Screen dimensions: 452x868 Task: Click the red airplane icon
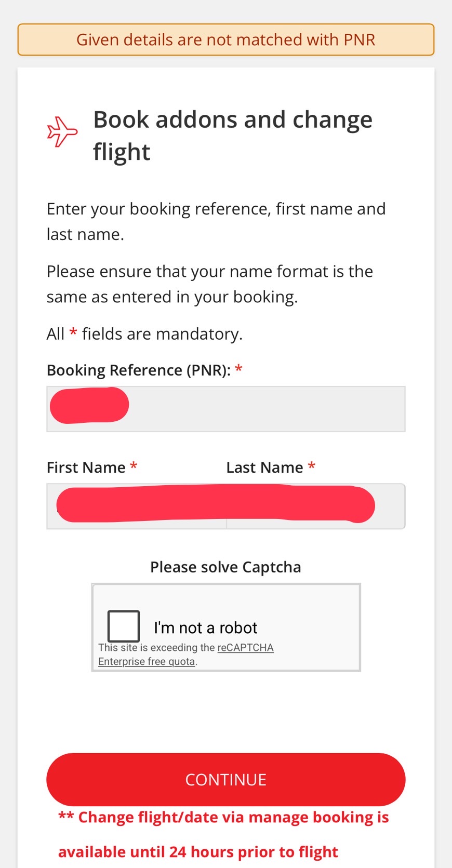point(62,132)
